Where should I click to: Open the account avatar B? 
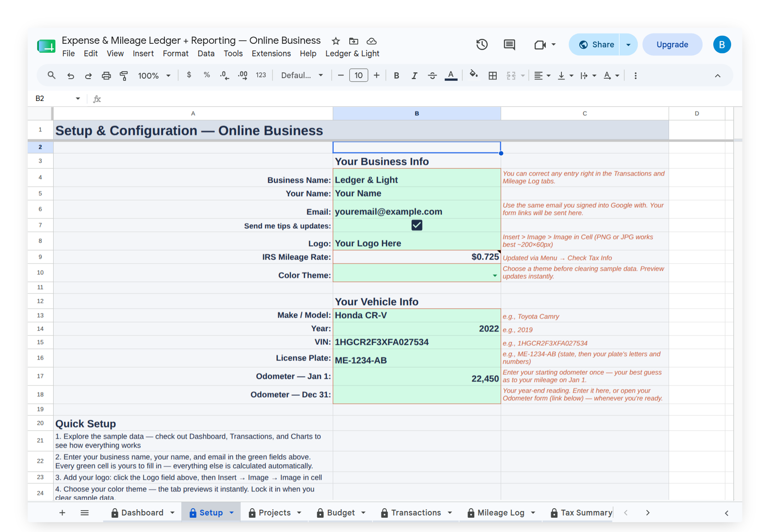722,45
